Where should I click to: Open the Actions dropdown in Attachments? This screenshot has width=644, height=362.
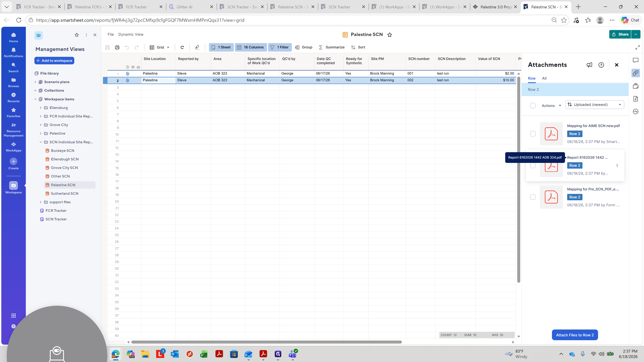pyautogui.click(x=551, y=106)
